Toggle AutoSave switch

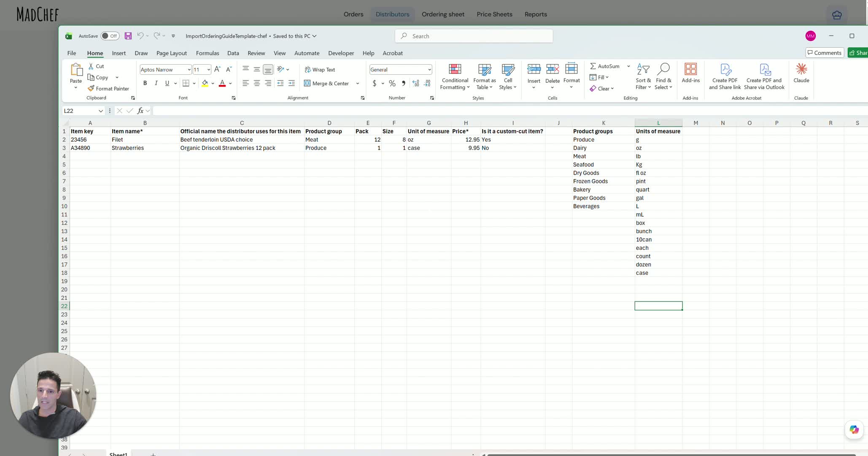110,36
